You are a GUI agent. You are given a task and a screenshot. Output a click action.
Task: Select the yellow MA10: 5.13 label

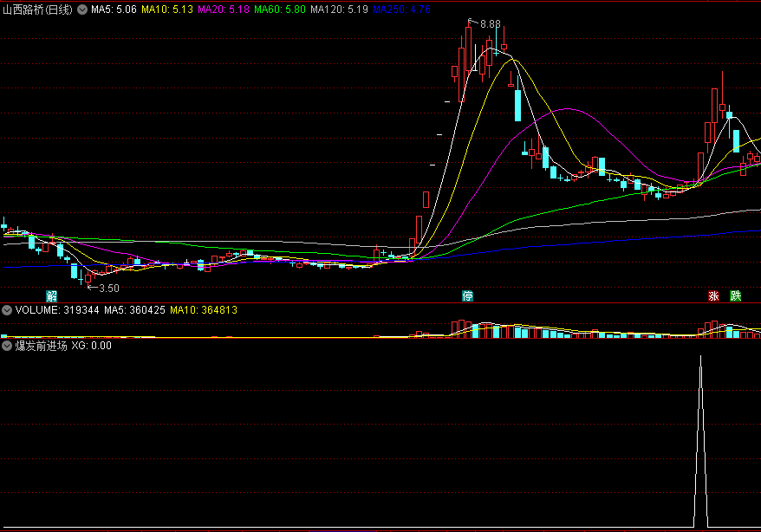[167, 10]
